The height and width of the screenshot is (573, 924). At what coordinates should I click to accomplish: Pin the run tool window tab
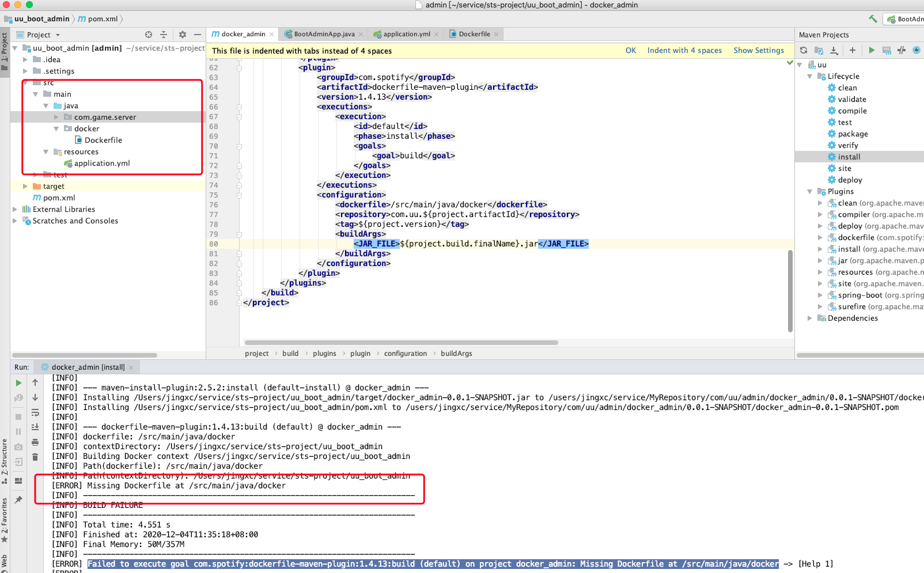tap(18, 500)
